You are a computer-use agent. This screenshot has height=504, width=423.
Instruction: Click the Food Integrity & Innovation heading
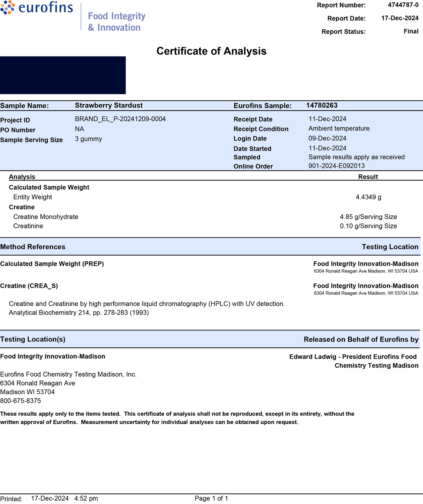click(117, 21)
